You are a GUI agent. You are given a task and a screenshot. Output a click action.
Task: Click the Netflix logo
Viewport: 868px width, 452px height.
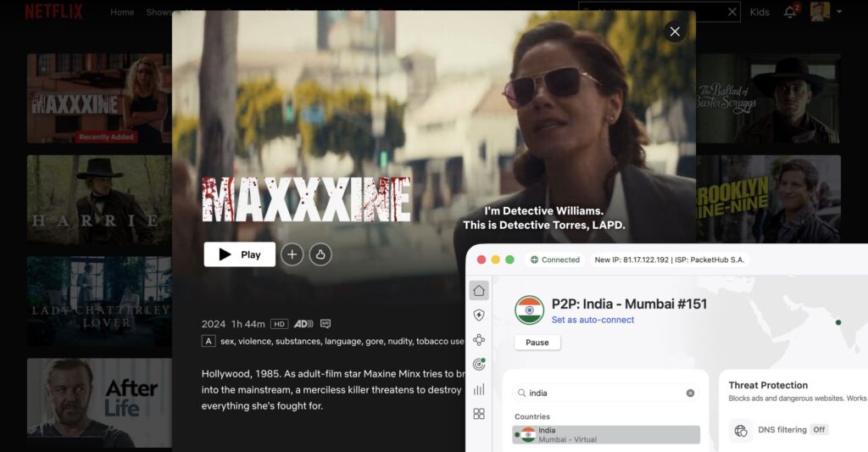point(53,12)
